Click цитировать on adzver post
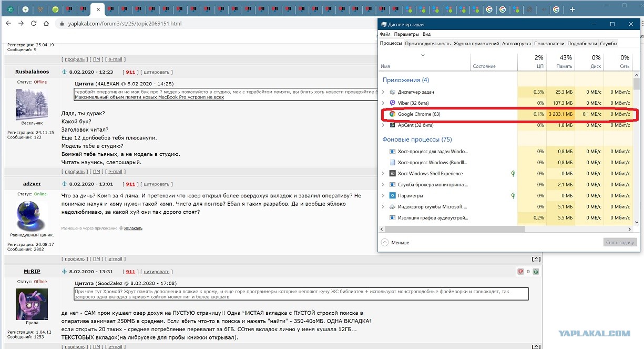The width and height of the screenshot is (644, 349). (x=157, y=184)
